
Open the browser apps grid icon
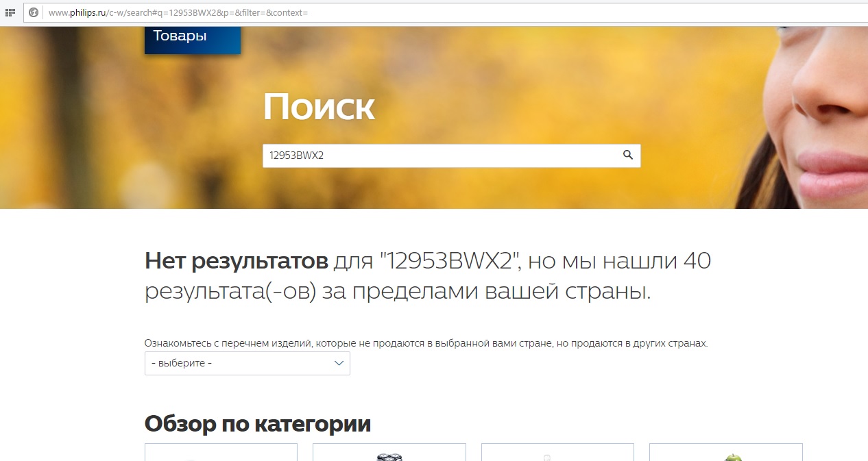10,12
